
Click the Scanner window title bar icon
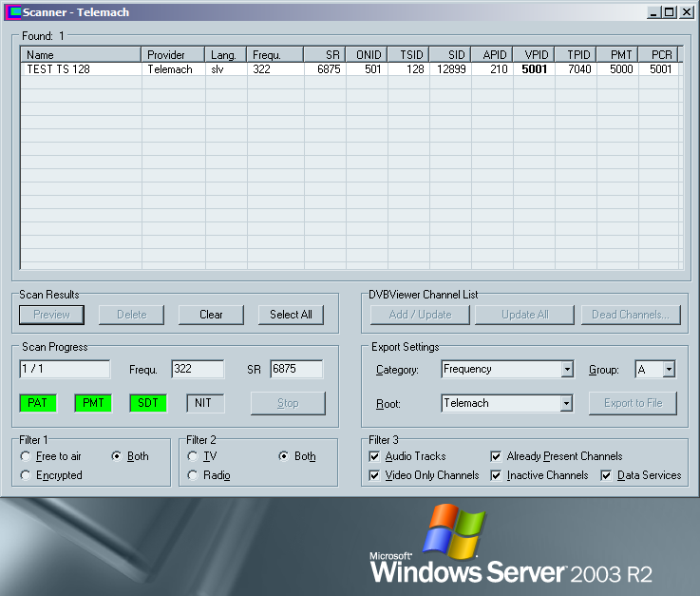[14, 12]
